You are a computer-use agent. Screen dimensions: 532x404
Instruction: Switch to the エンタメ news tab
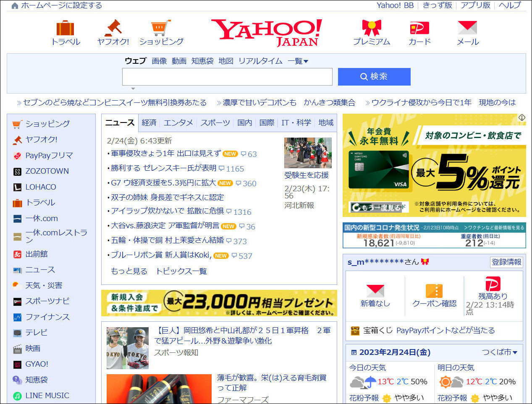pos(178,123)
